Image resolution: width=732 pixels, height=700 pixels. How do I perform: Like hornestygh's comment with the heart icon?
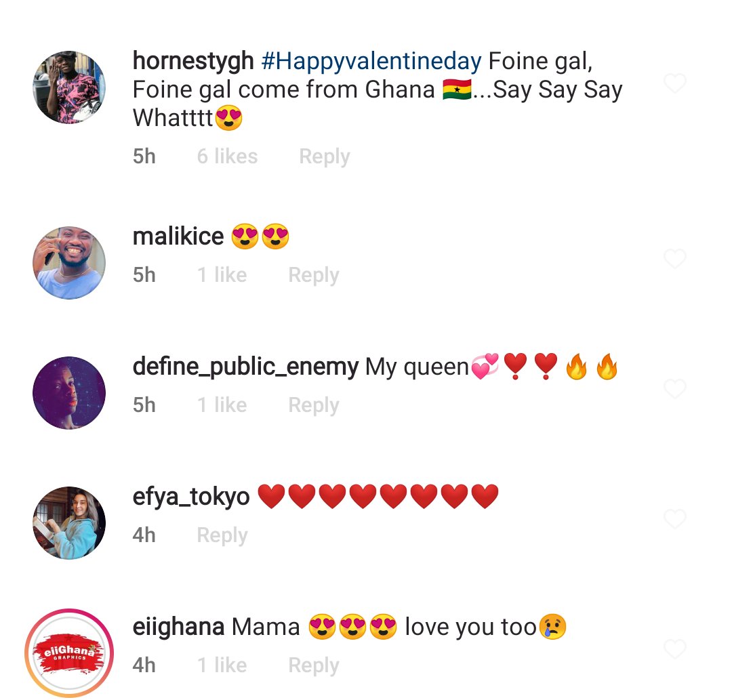coord(674,83)
